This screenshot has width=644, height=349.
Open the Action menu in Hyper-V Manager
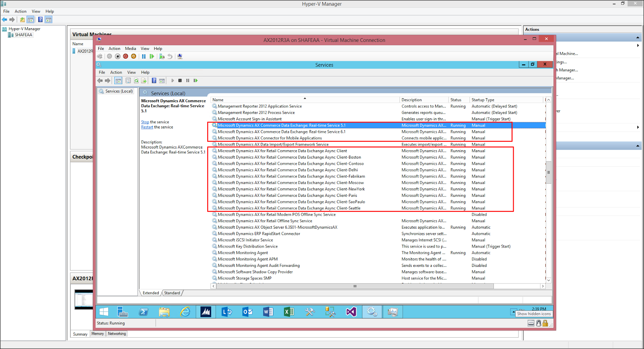(21, 11)
